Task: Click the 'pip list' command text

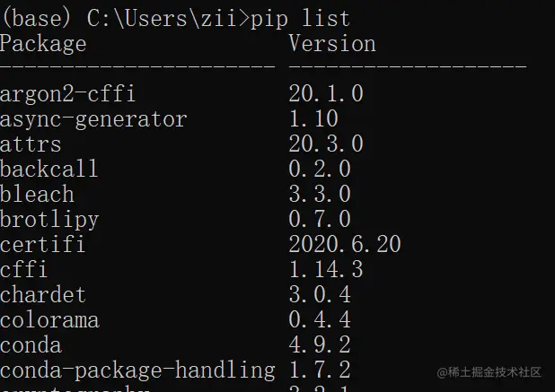Action: click(x=300, y=19)
